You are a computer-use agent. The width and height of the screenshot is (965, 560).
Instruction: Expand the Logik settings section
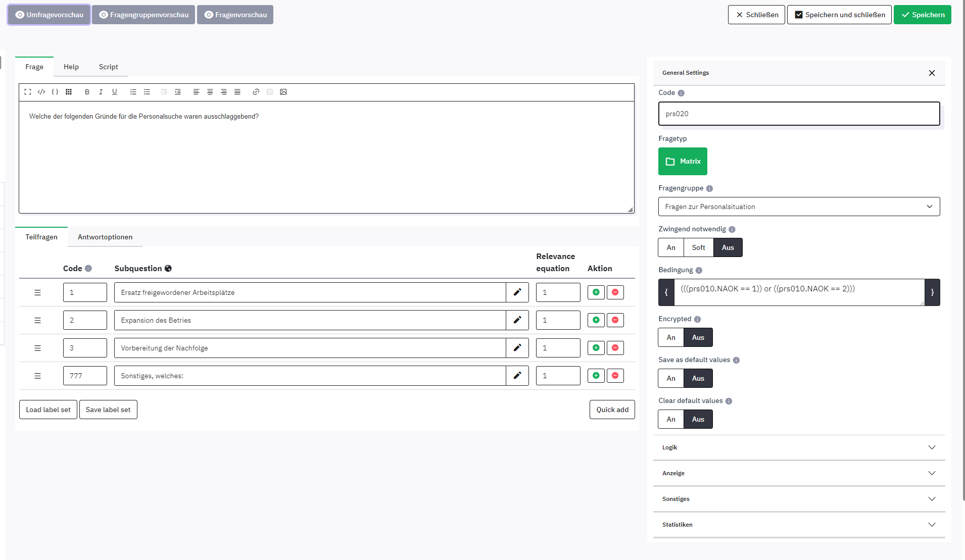pos(799,447)
